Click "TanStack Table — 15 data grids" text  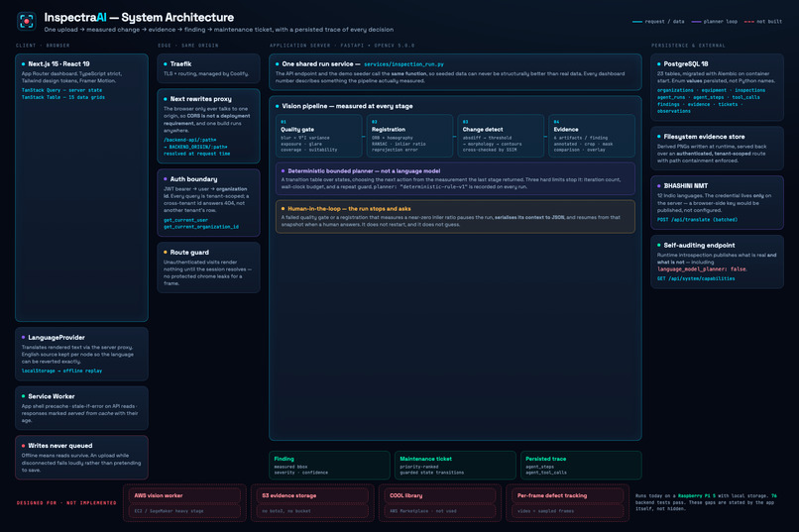63,97
